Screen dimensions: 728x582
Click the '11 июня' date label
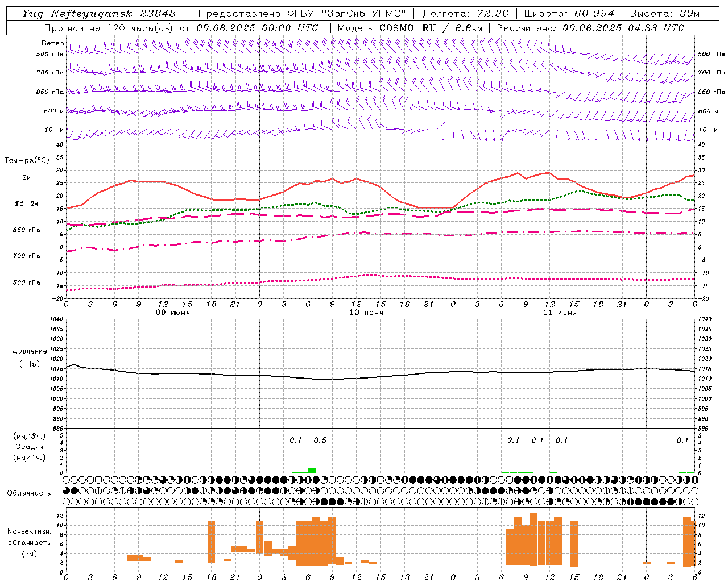pos(560,313)
